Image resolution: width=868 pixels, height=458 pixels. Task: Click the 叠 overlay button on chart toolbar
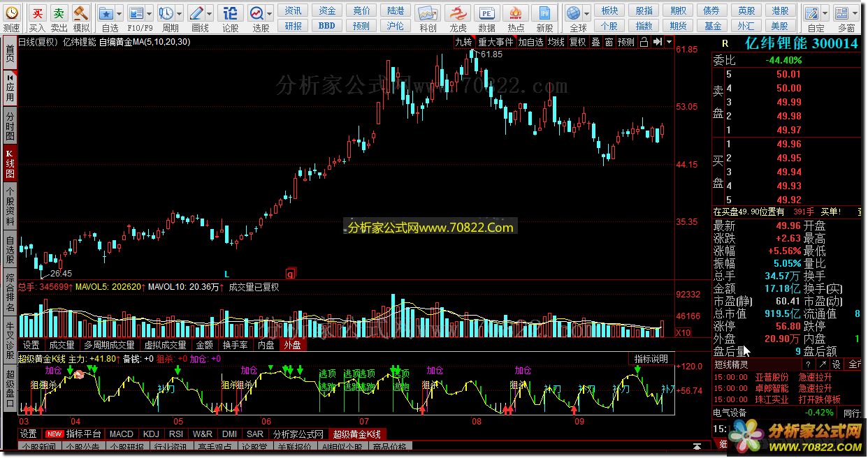click(x=596, y=42)
